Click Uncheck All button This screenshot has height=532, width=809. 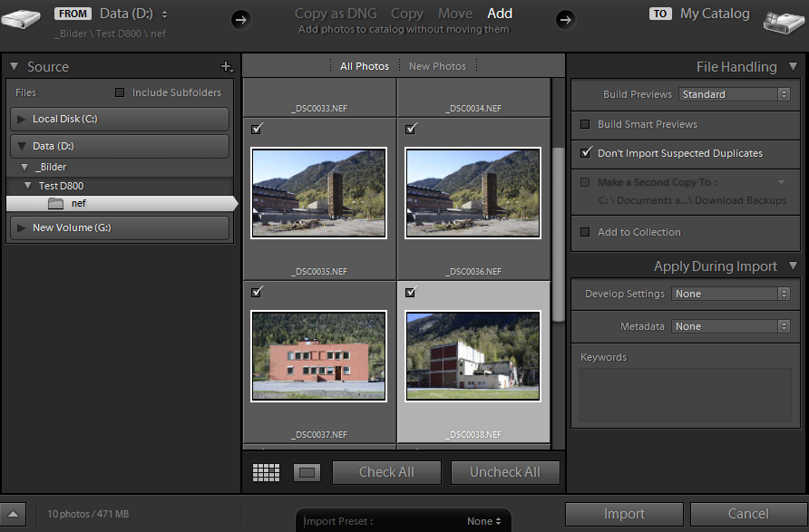pyautogui.click(x=505, y=472)
